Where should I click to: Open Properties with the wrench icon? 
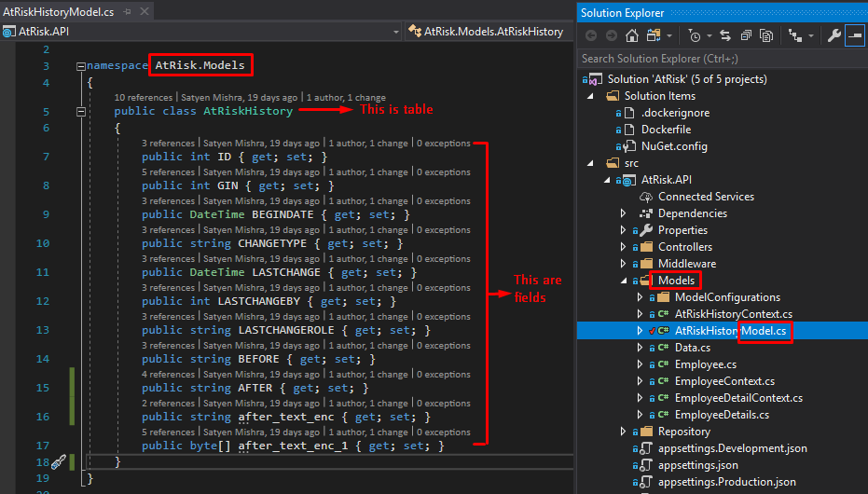tap(834, 35)
